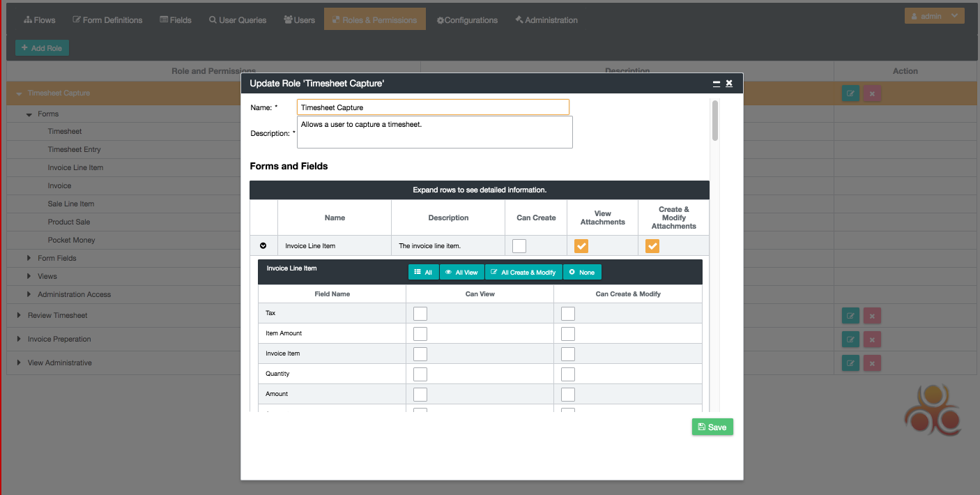980x495 pixels.
Task: Click the Name input field
Action: (x=433, y=107)
